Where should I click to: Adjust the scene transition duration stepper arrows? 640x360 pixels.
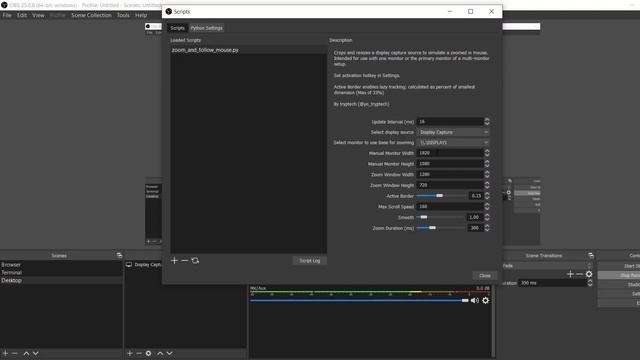click(590, 283)
